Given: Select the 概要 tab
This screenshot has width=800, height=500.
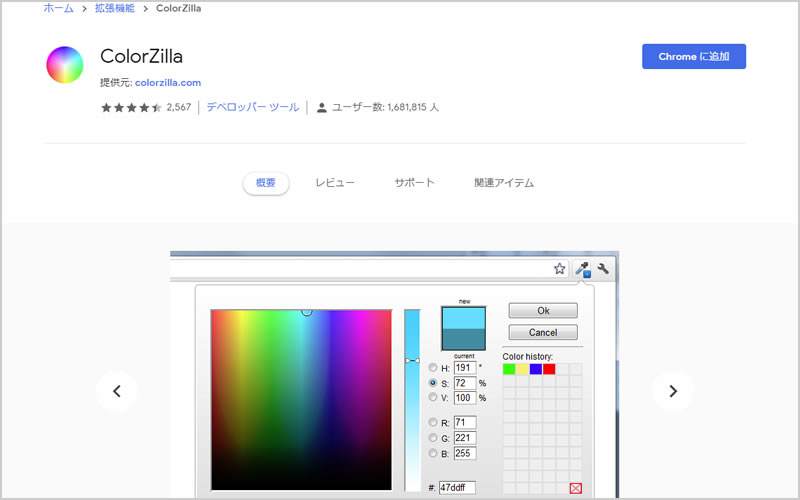Looking at the screenshot, I should click(x=266, y=183).
